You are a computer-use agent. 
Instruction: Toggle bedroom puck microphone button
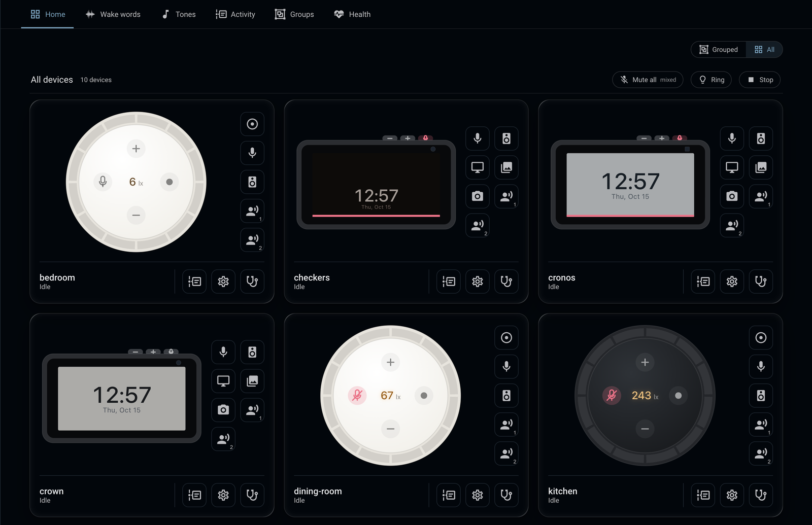tap(103, 182)
